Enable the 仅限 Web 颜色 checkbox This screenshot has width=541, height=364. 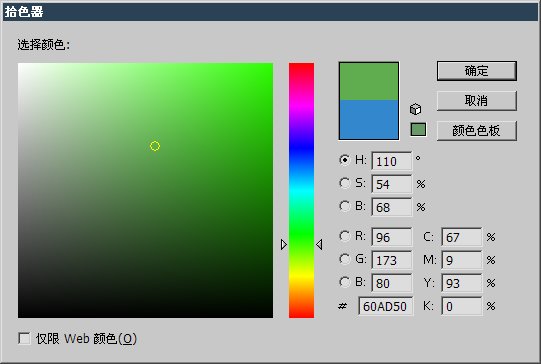pos(24,338)
